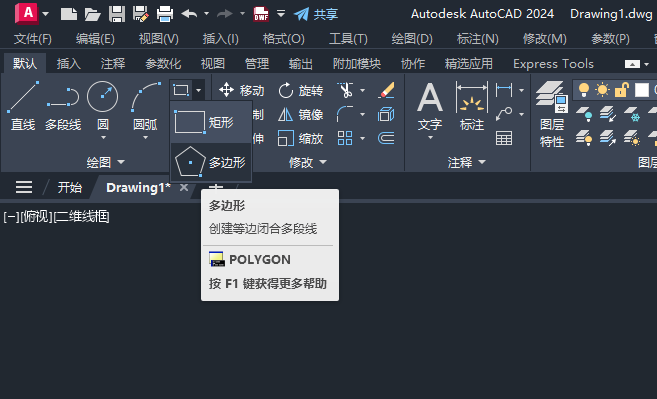Click the white layer color swatch
The height and width of the screenshot is (399, 657).
tap(641, 90)
